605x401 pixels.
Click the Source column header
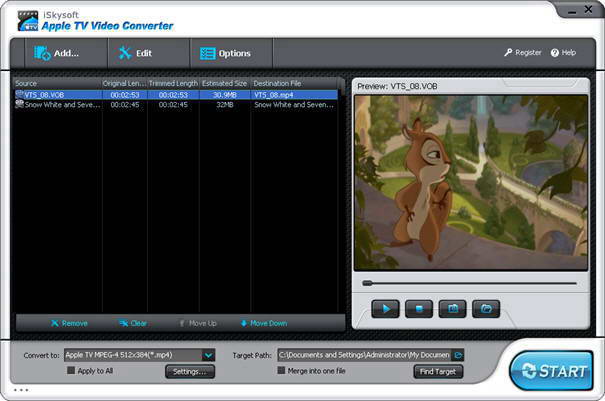(x=57, y=83)
